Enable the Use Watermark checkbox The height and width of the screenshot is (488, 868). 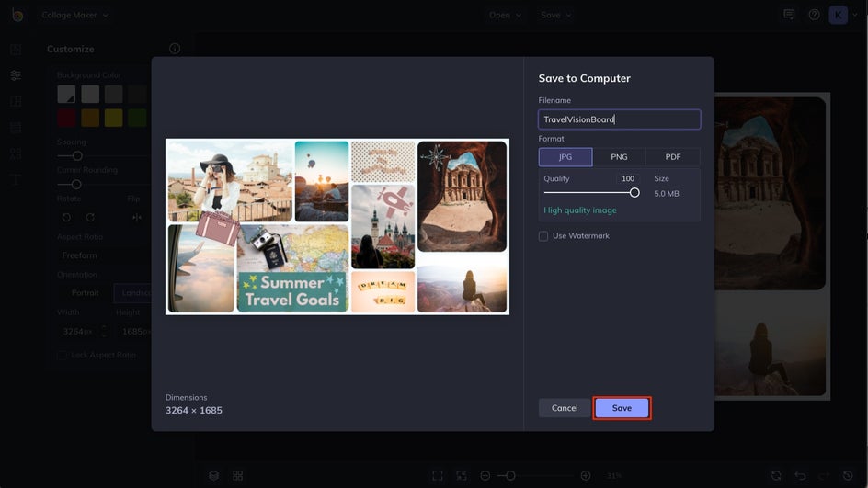pyautogui.click(x=543, y=236)
